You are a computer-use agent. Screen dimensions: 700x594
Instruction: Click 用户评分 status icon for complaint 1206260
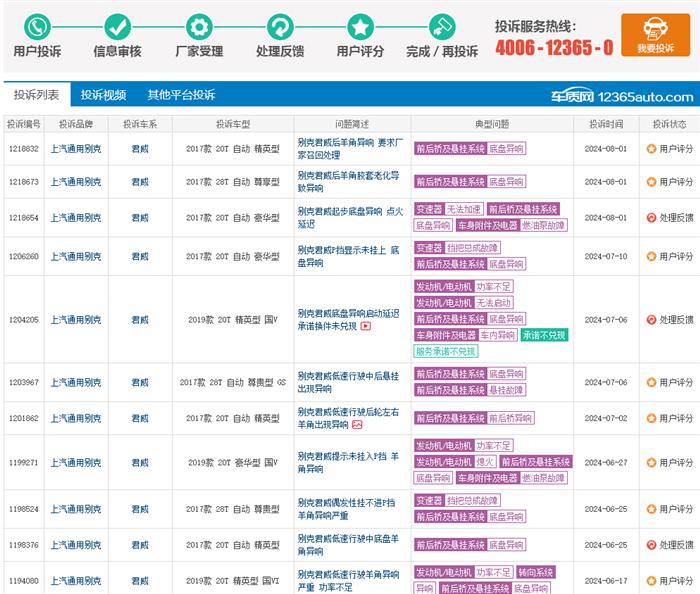(651, 256)
